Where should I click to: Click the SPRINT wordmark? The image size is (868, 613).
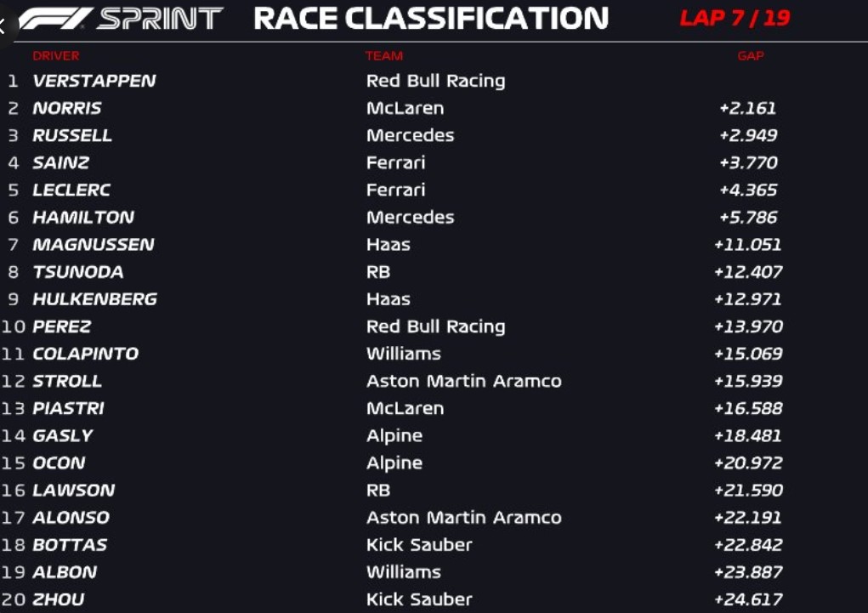click(160, 19)
